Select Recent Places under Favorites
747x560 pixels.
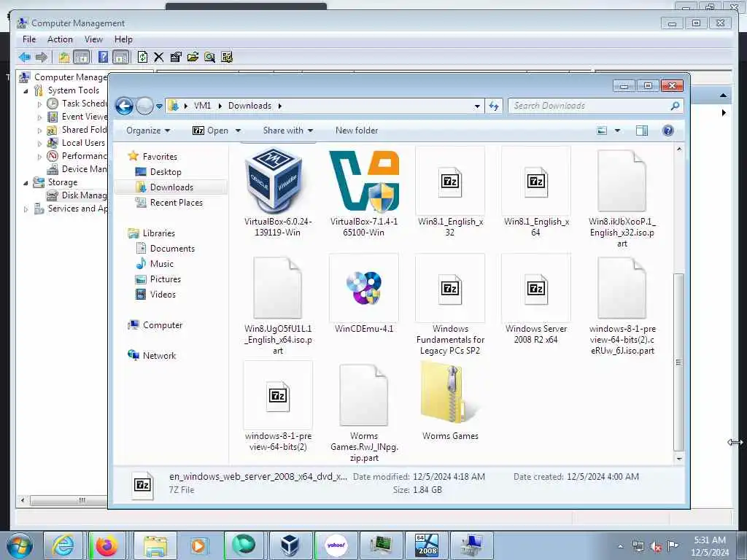pyautogui.click(x=176, y=203)
